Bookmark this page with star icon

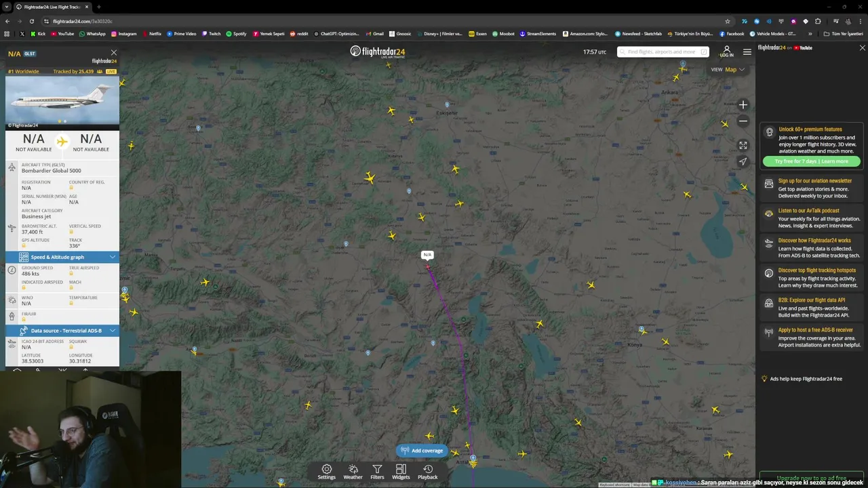coord(728,21)
